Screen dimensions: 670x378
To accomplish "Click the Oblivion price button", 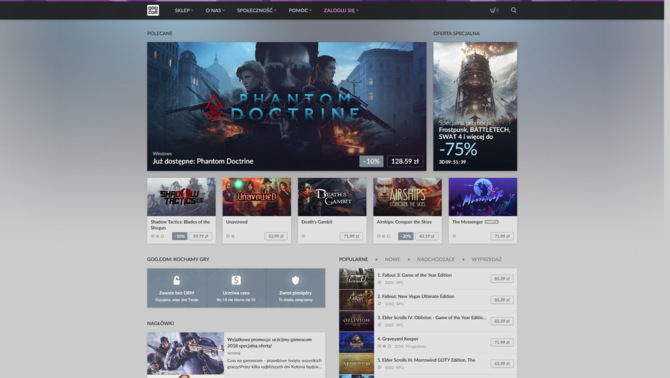I will tap(502, 321).
